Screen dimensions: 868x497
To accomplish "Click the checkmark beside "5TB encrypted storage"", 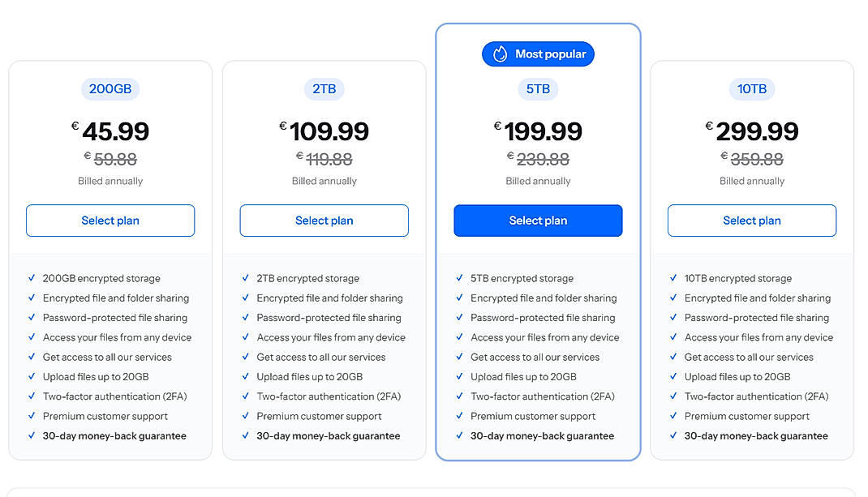I will (x=460, y=278).
